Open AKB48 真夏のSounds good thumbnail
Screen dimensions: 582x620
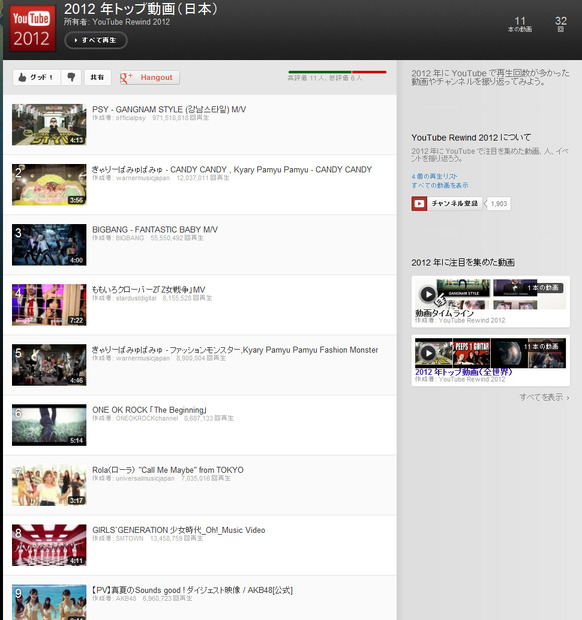tap(49, 602)
